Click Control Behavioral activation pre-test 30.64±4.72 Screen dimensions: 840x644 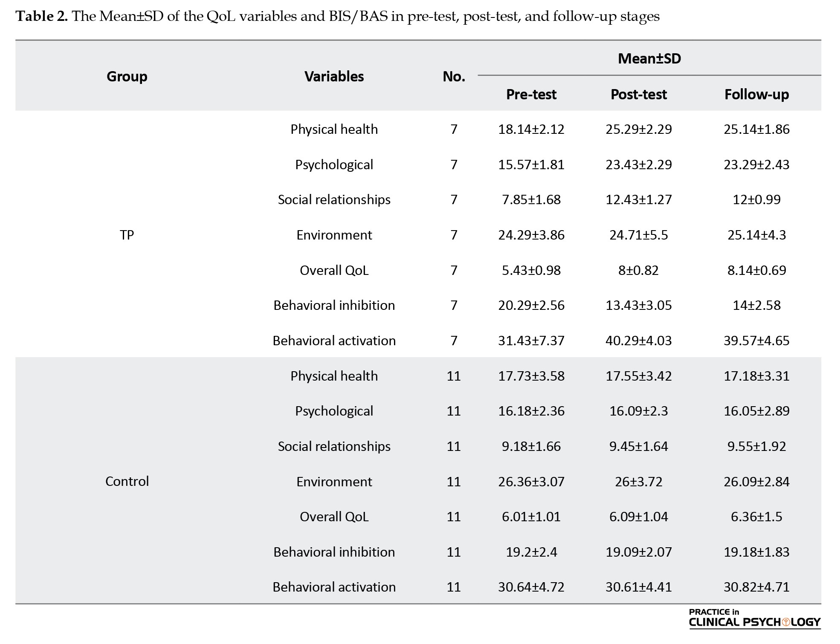(531, 587)
